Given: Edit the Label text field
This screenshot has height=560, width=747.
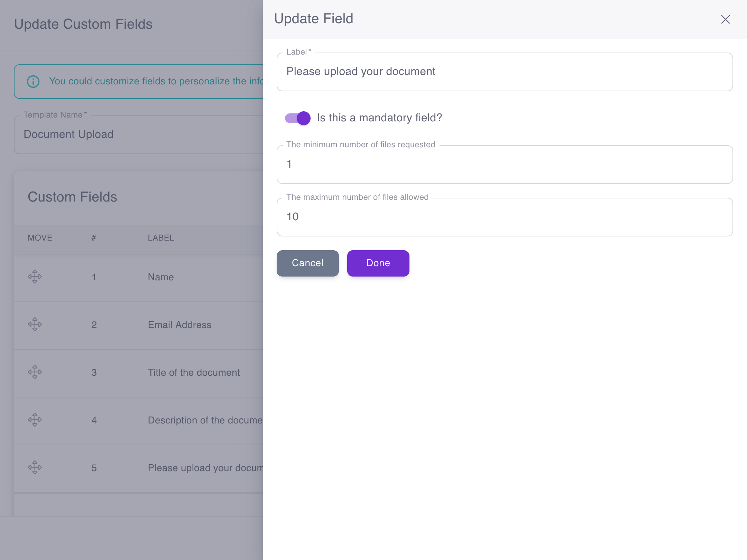Looking at the screenshot, I should 505,72.
